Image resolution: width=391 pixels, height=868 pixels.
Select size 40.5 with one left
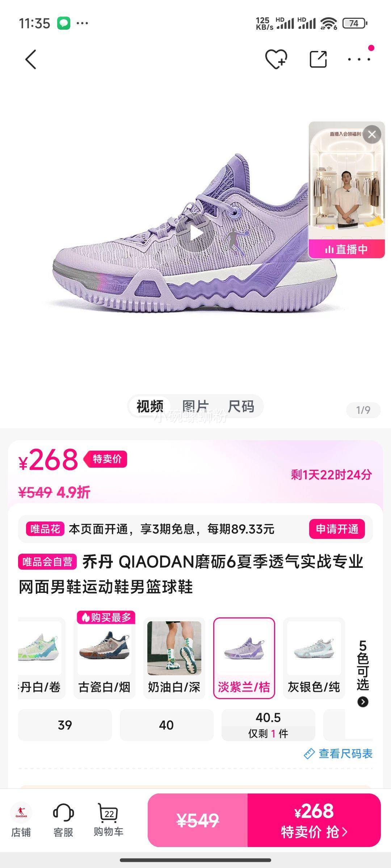pyautogui.click(x=268, y=725)
